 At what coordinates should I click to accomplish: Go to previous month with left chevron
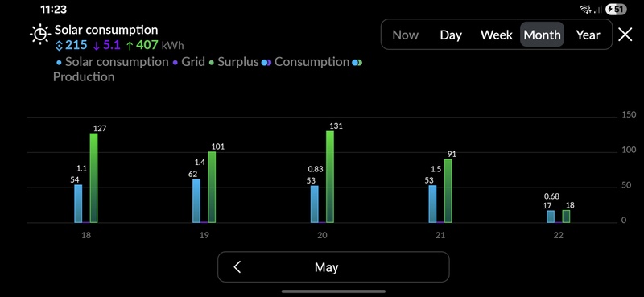pos(237,267)
